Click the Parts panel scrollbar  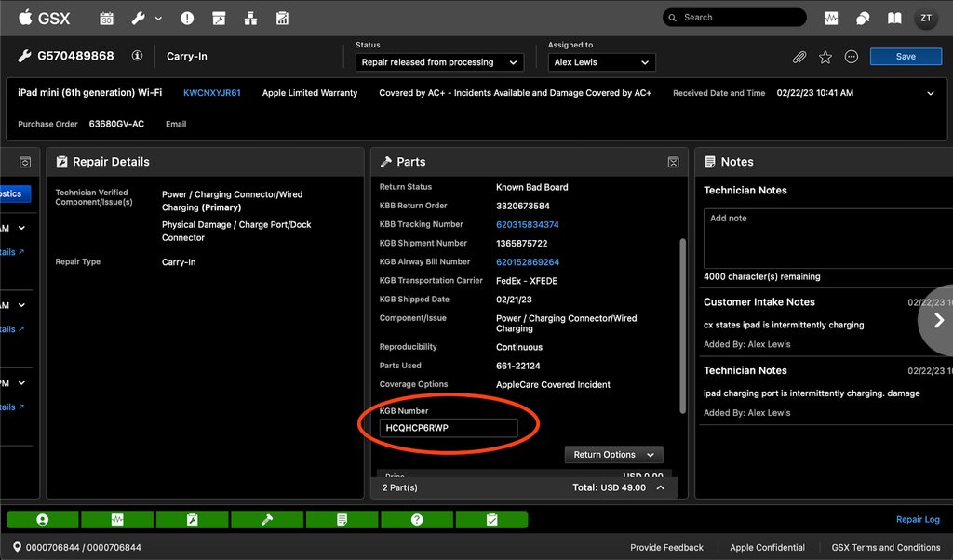(682, 327)
